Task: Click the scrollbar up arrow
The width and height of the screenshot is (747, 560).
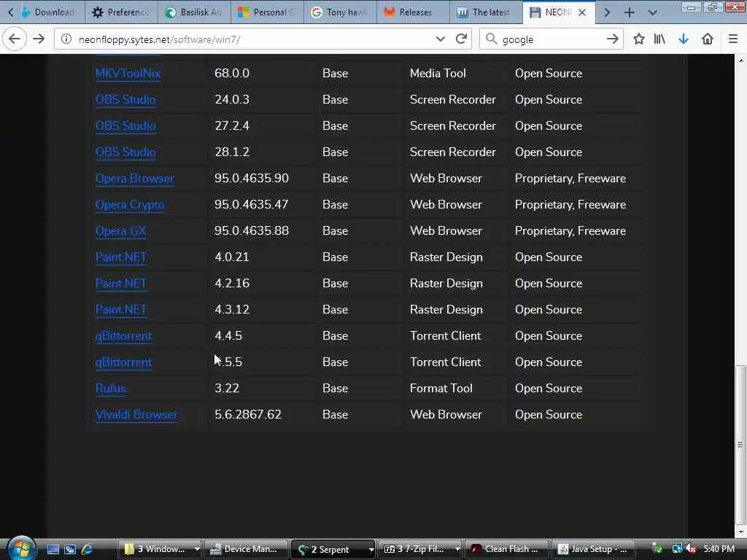Action: click(740, 61)
